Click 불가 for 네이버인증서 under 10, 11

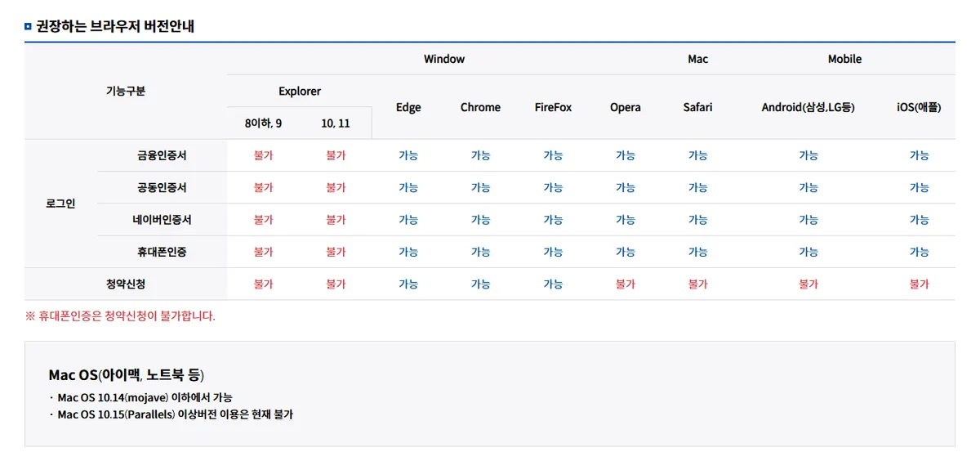tap(336, 220)
